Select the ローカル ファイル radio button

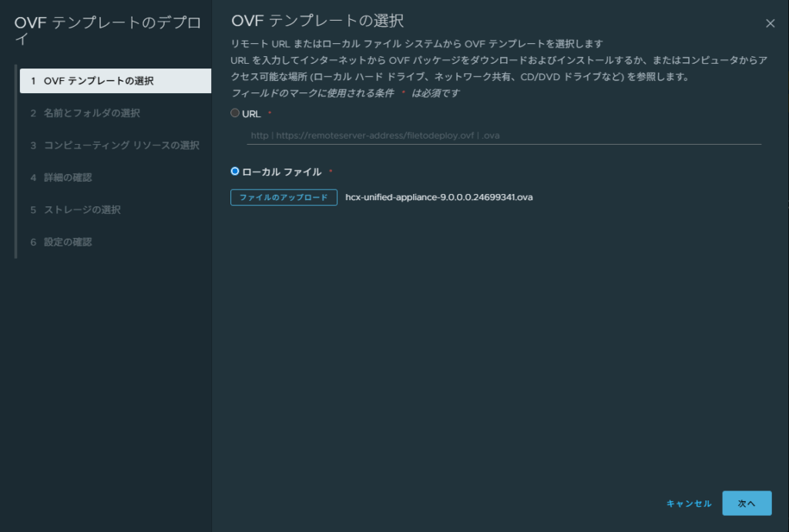(x=235, y=171)
